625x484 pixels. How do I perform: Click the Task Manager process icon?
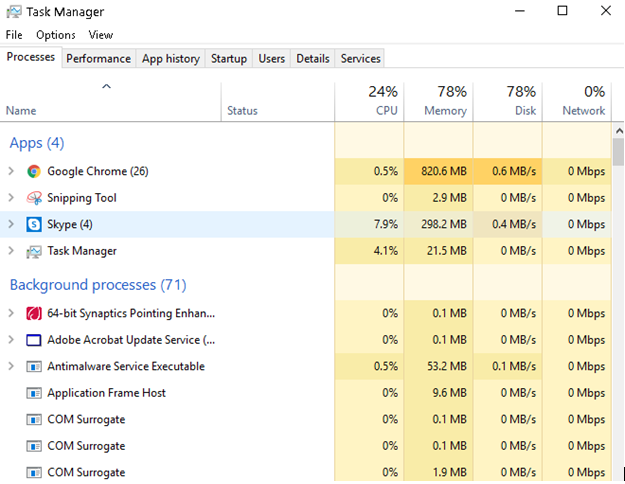pyautogui.click(x=34, y=251)
